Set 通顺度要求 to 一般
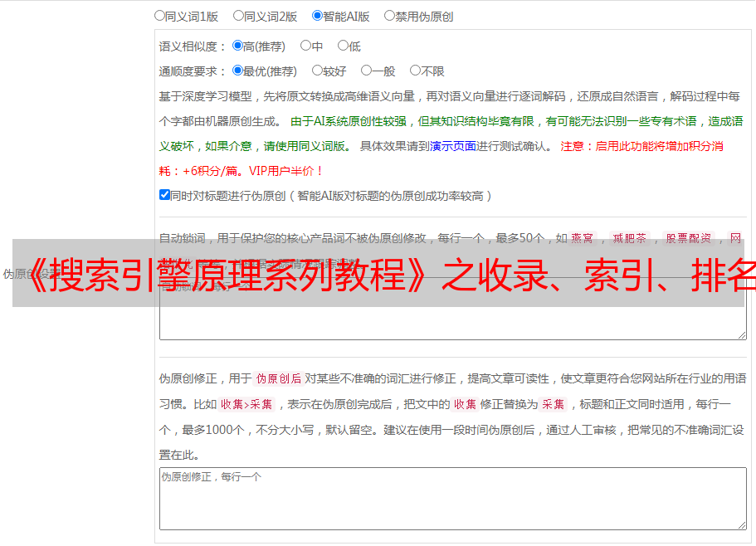This screenshot has width=756, height=546. (367, 71)
